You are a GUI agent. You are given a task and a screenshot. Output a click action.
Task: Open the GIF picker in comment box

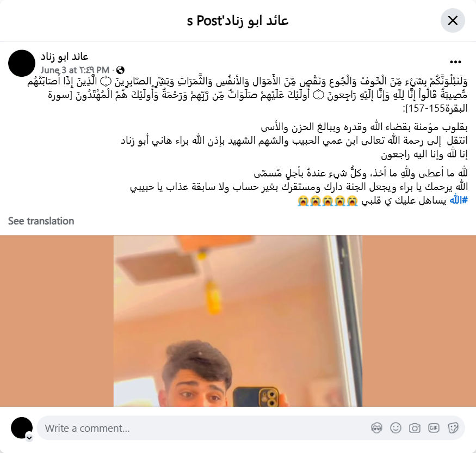(x=434, y=428)
